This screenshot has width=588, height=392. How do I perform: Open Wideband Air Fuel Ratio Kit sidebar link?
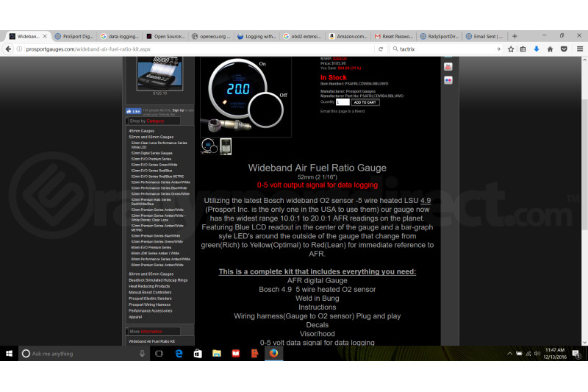[x=152, y=341]
